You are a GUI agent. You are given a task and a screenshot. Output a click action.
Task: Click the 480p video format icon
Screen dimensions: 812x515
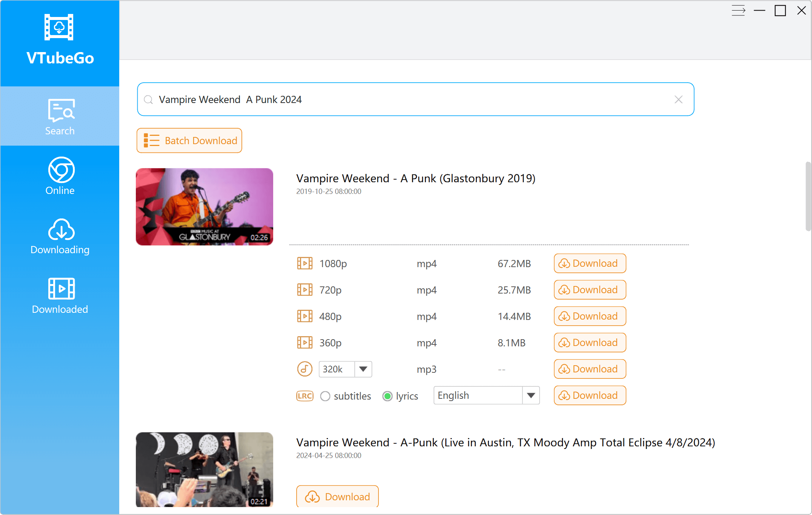(304, 316)
